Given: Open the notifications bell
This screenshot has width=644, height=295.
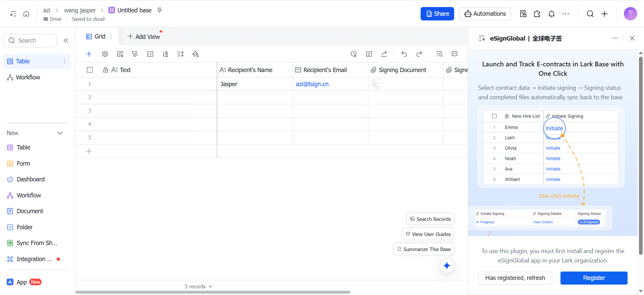Looking at the screenshot, I should pos(551,14).
